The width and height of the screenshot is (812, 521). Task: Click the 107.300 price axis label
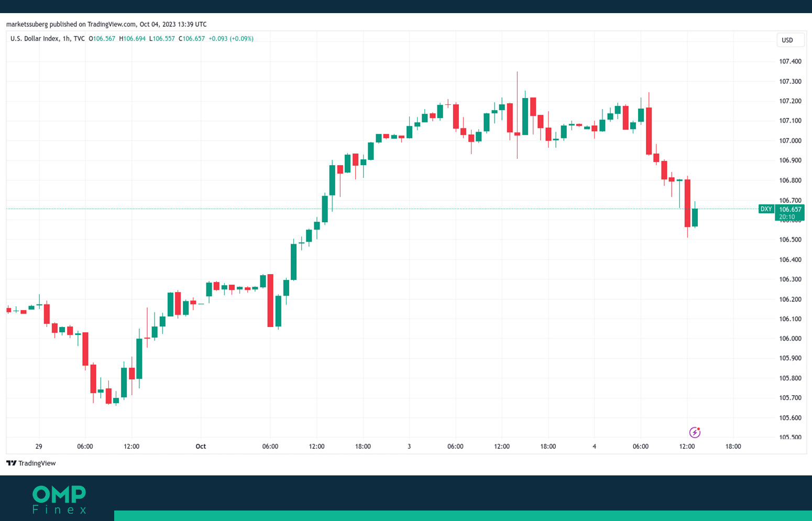(x=790, y=81)
